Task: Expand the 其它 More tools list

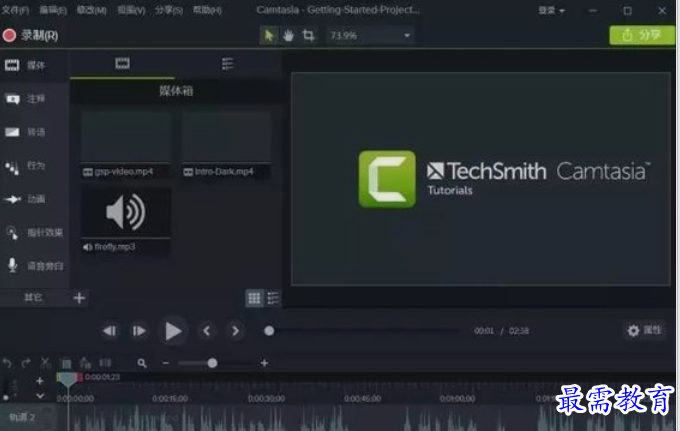Action: [x=33, y=297]
